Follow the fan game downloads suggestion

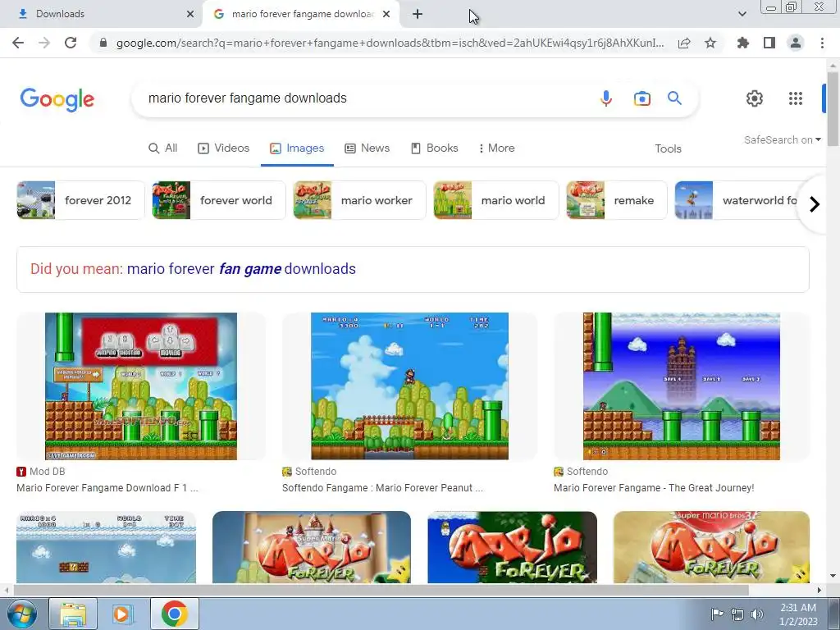(241, 269)
